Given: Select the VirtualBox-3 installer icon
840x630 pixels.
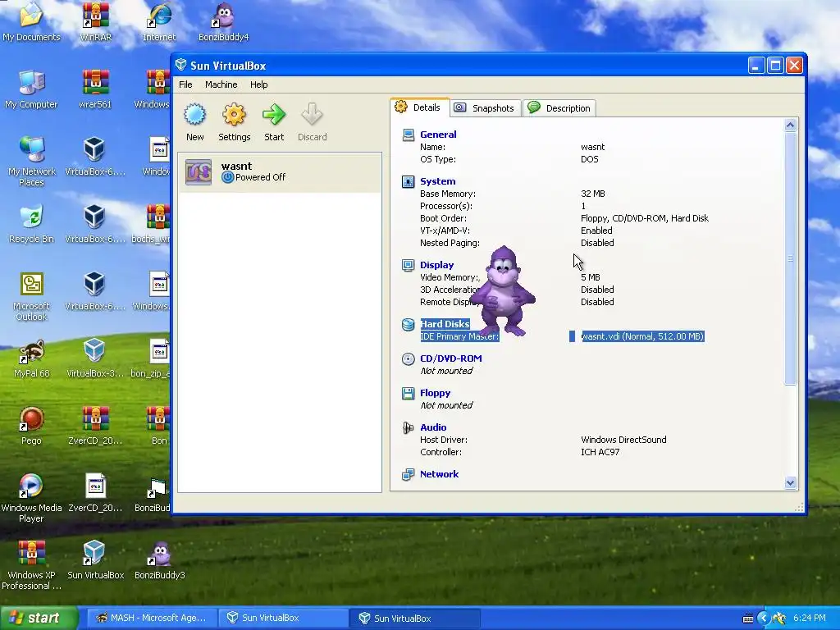Looking at the screenshot, I should 95,358.
